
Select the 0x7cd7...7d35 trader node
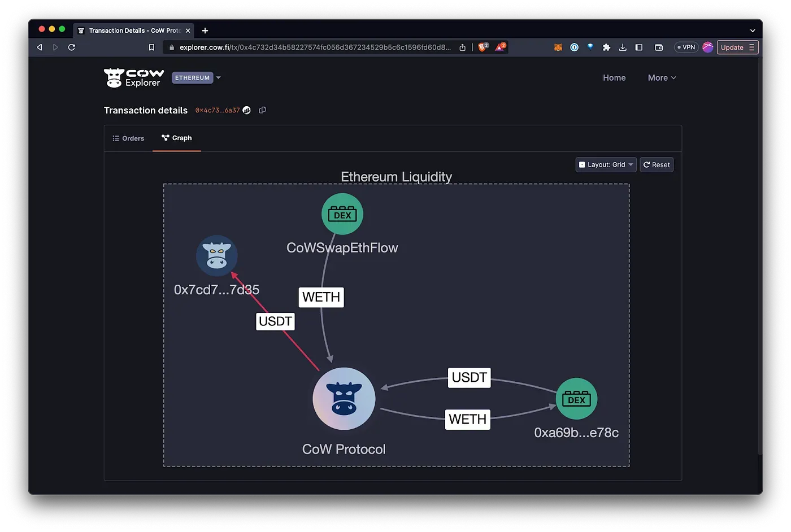click(217, 256)
